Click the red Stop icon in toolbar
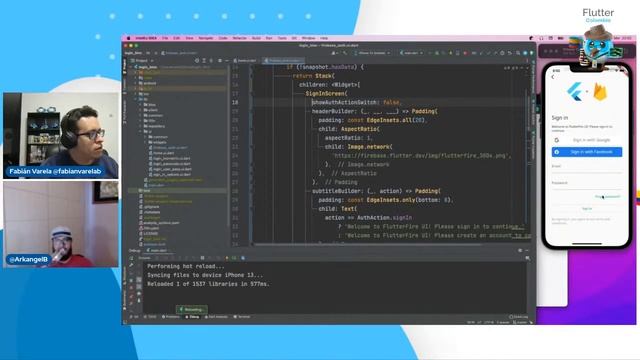 pyautogui.click(x=465, y=53)
